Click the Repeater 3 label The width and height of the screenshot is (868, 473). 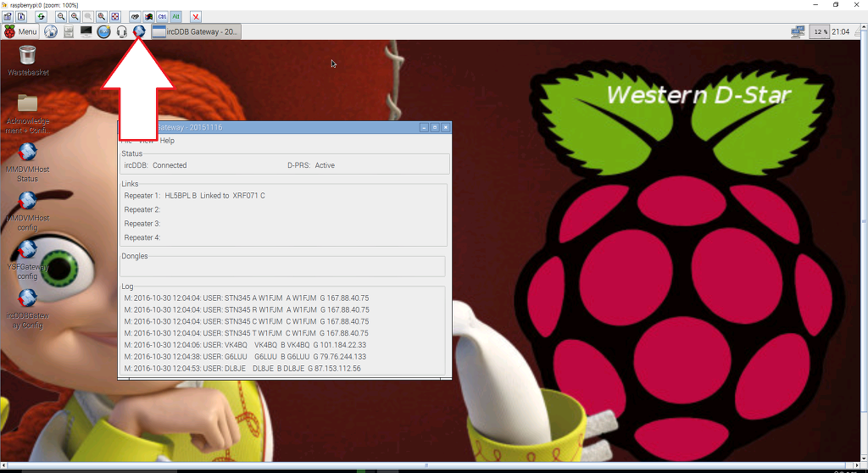pos(142,223)
